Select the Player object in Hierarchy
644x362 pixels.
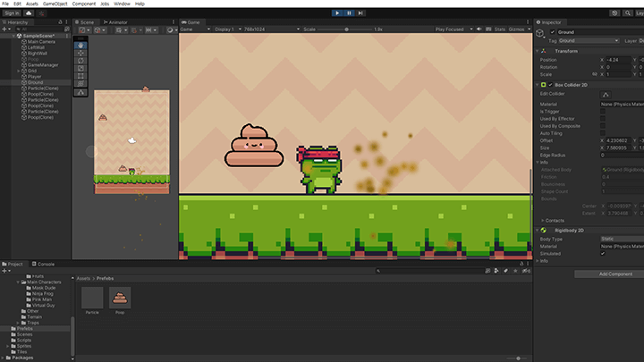click(35, 77)
